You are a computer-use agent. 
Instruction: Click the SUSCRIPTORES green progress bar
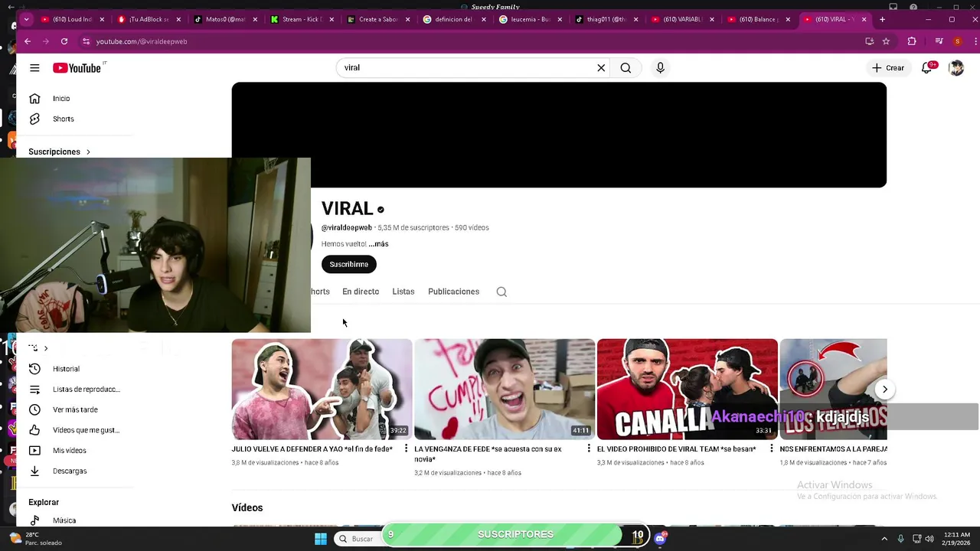coord(515,534)
